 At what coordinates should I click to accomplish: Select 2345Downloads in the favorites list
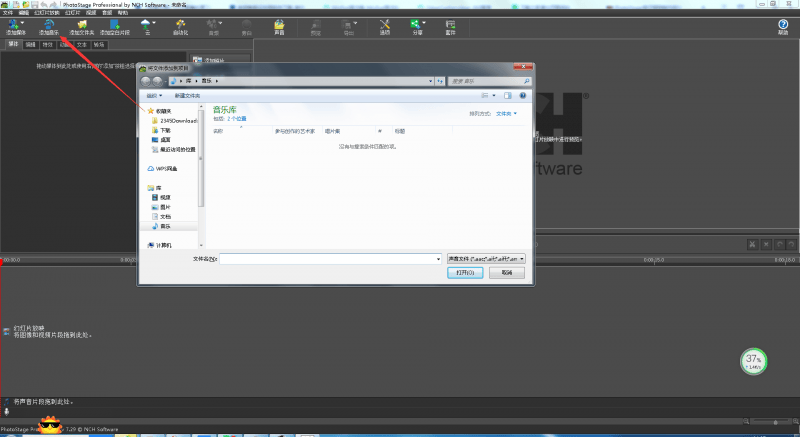pyautogui.click(x=179, y=120)
